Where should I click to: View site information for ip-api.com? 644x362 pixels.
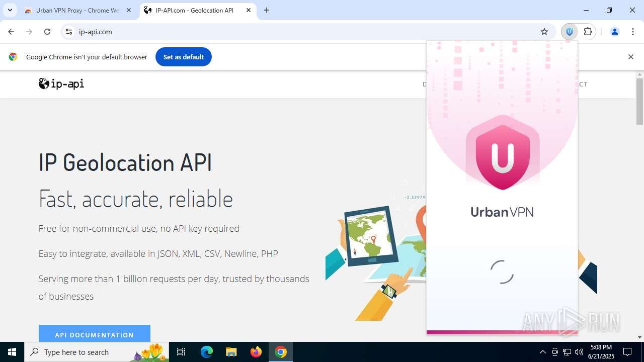coord(69,32)
